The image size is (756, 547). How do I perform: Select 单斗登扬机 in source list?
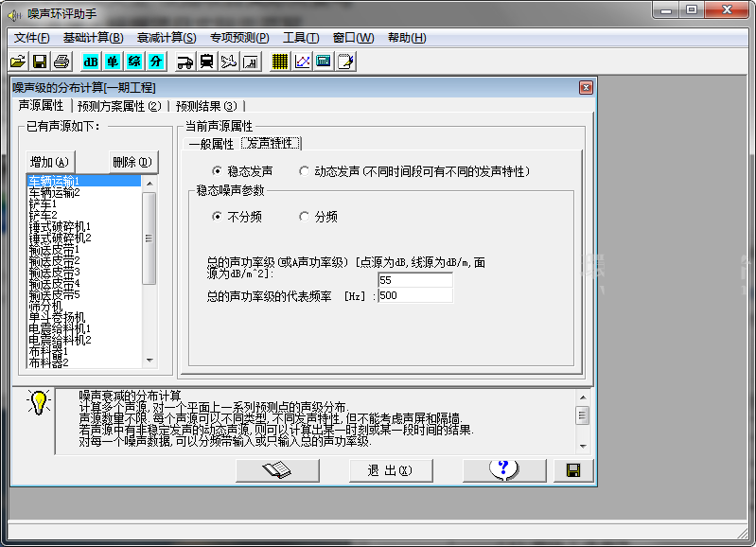[x=84, y=317]
